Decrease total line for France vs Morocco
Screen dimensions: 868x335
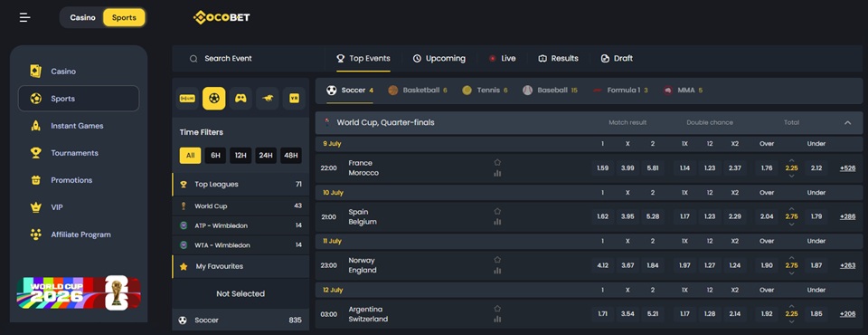(792, 176)
